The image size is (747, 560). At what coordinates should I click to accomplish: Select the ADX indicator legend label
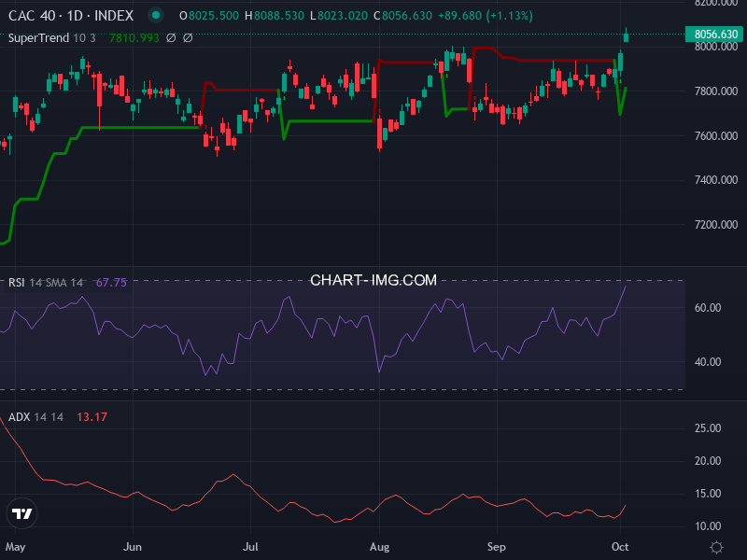point(19,417)
